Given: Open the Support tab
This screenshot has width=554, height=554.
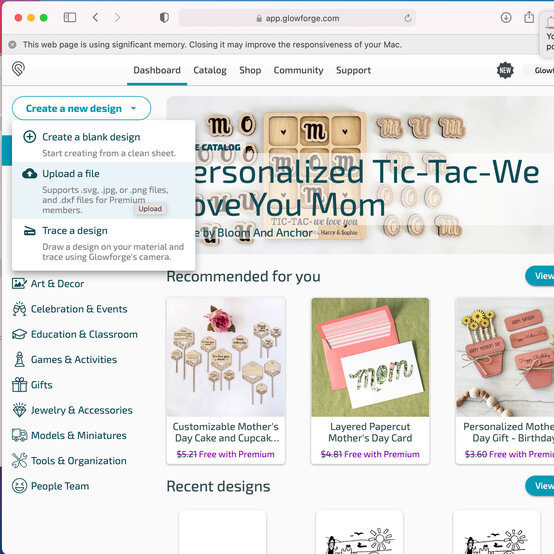Looking at the screenshot, I should (x=353, y=70).
